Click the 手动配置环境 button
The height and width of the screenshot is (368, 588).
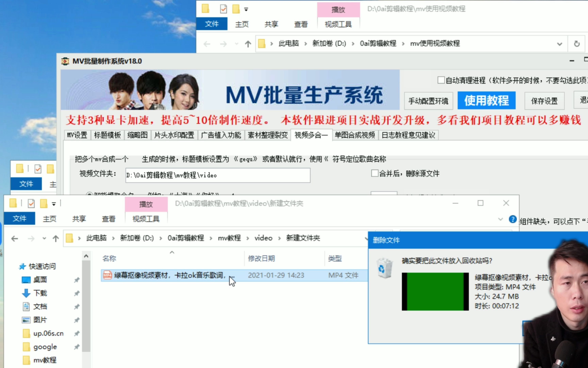pos(428,101)
